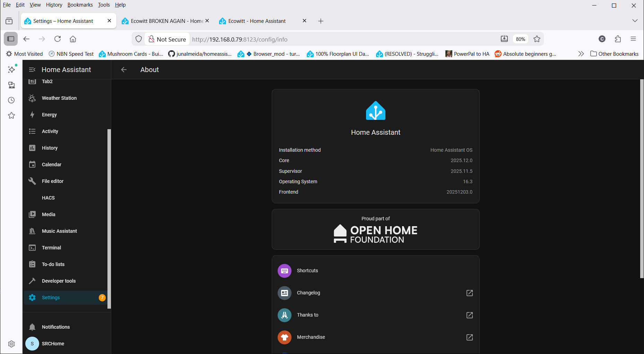Click the Merchandise t-shirt icon
This screenshot has width=644, height=354.
285,337
